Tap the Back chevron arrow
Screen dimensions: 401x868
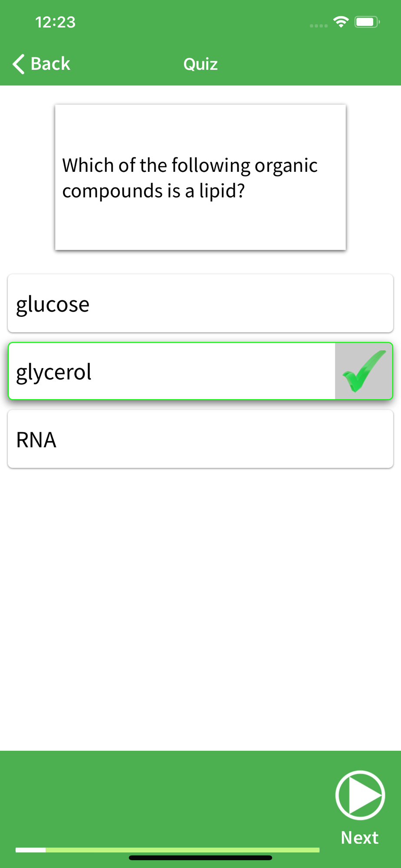pos(18,64)
